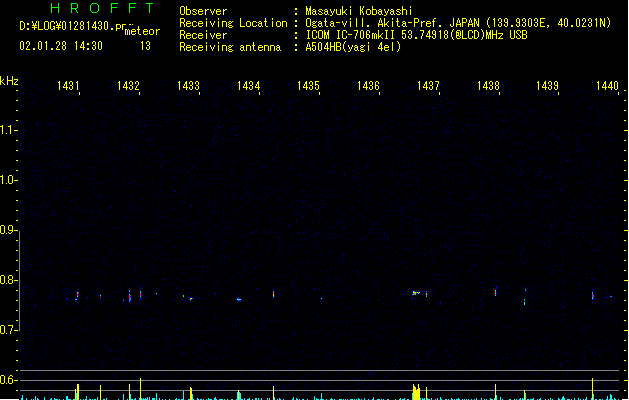Click frequency axis label 1.0

click(8, 180)
